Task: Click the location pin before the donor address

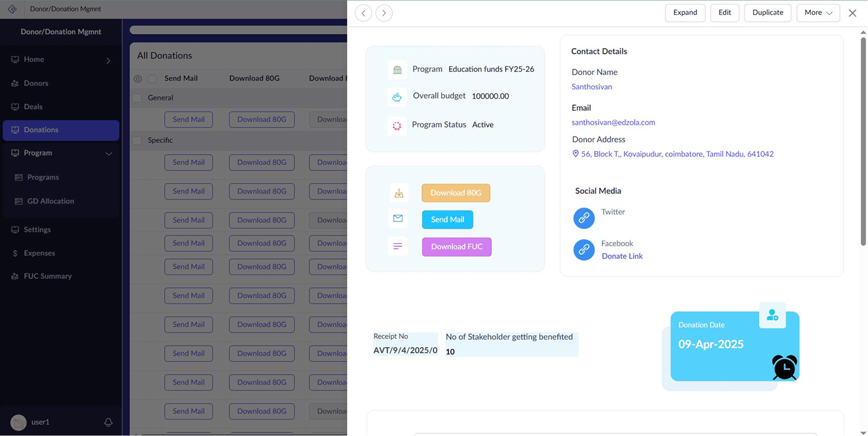Action: [575, 153]
